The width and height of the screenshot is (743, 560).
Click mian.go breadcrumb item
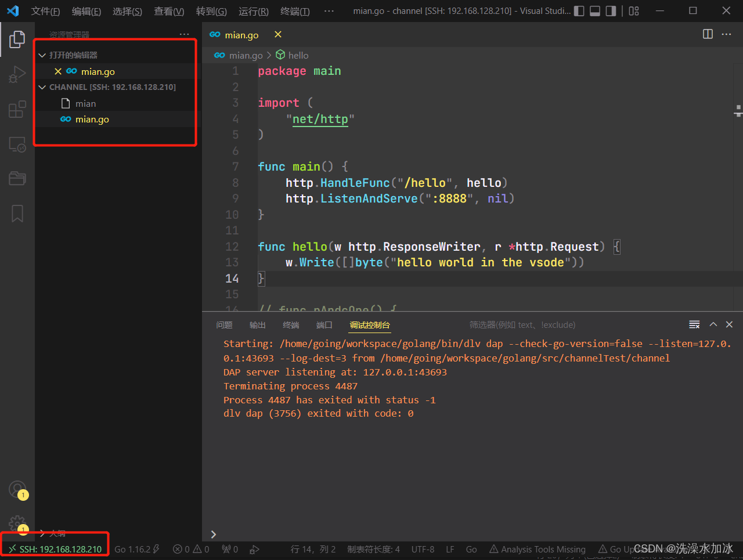tap(246, 55)
